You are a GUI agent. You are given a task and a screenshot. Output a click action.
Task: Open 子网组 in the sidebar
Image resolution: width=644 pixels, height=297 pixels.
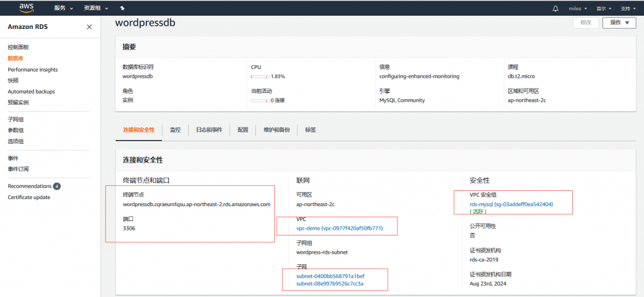click(16, 119)
